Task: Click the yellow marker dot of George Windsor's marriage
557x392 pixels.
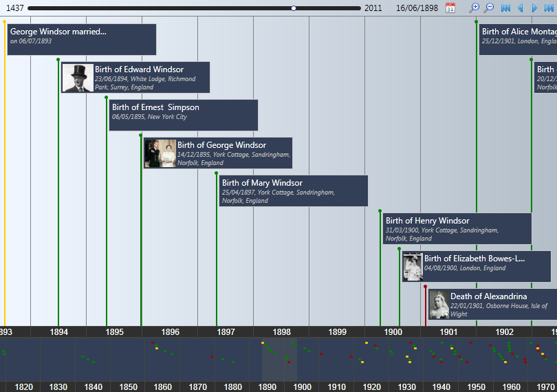Action: (4, 22)
